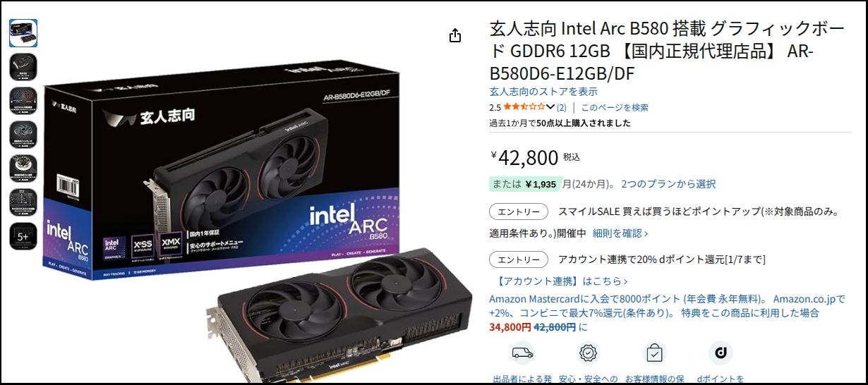This screenshot has width=868, height=385.
Task: Click the customer info protection icon
Action: pyautogui.click(x=654, y=353)
